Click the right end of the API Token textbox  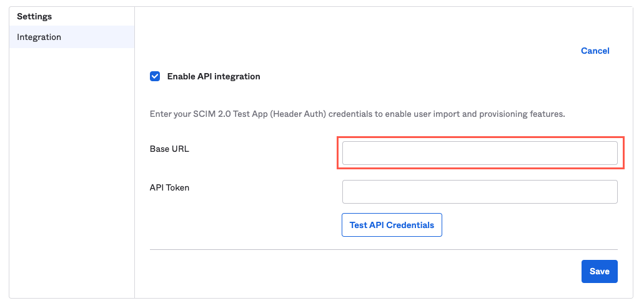pyautogui.click(x=612, y=192)
